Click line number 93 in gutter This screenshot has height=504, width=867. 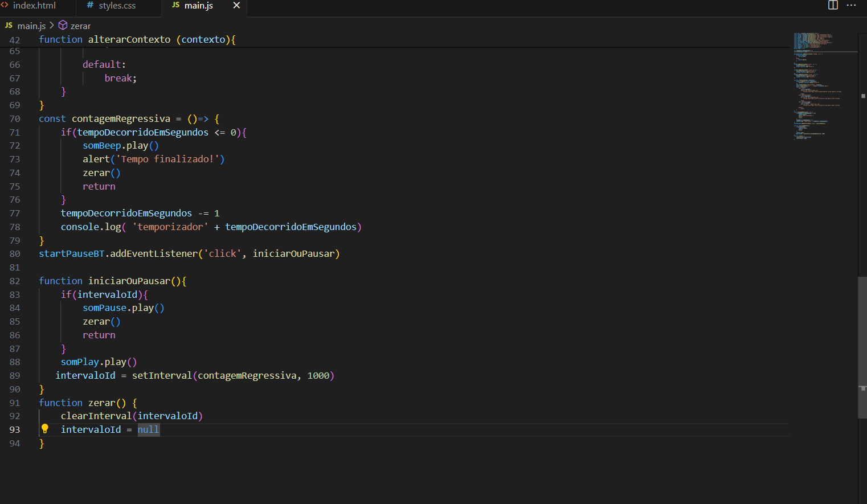[15, 430]
